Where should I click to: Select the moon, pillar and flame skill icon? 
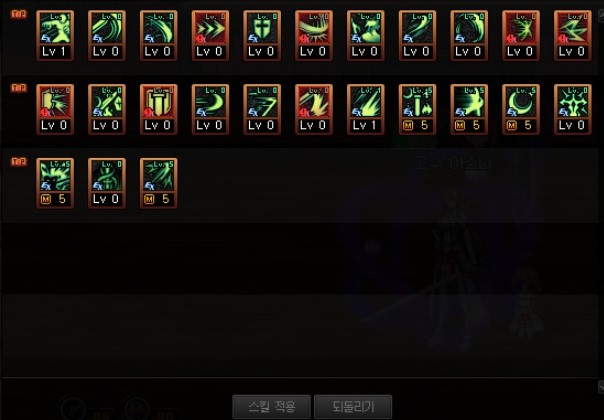(x=418, y=109)
